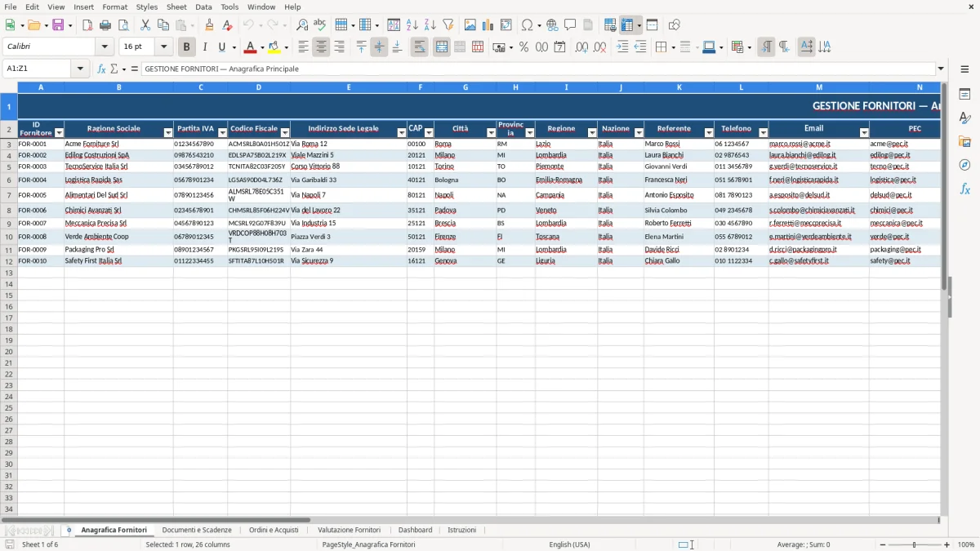Add a decimal place

click(582, 47)
